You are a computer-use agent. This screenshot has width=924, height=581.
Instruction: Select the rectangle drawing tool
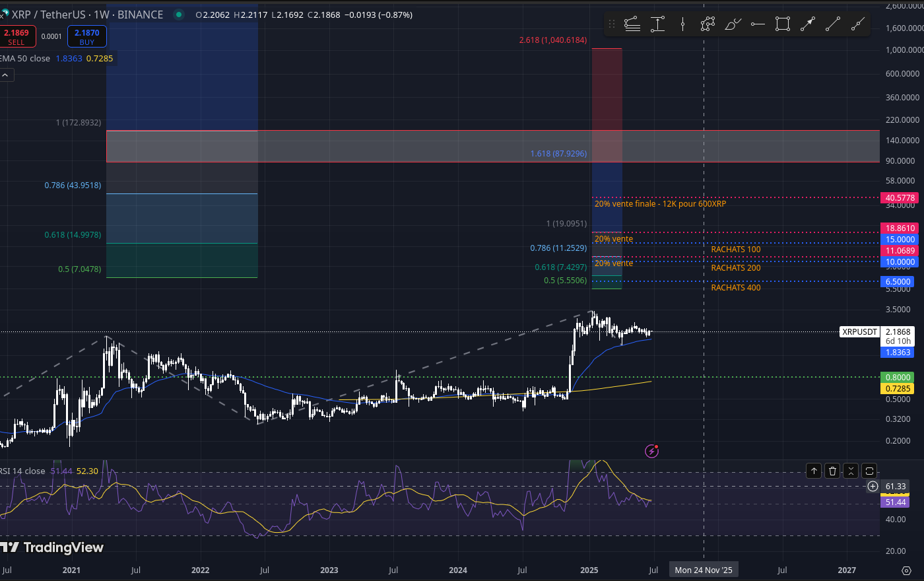tap(783, 24)
